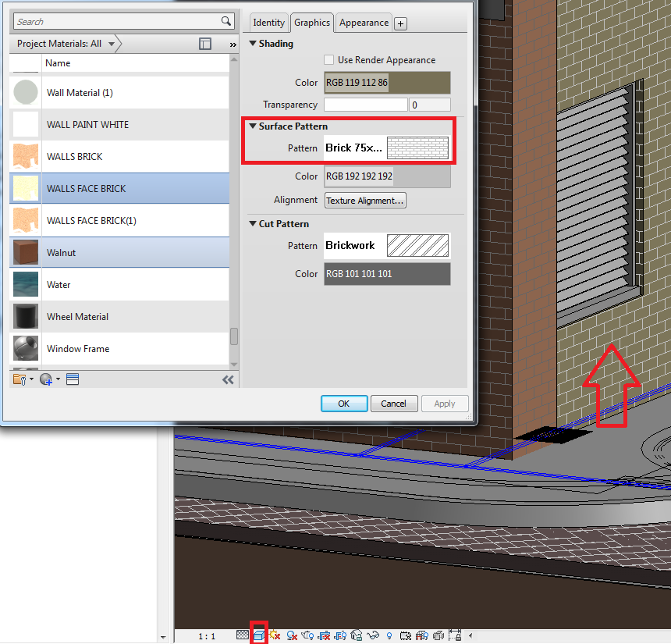Screen dimensions: 671x644
Task: Toggle the Sun Path setting
Action: pos(273,635)
